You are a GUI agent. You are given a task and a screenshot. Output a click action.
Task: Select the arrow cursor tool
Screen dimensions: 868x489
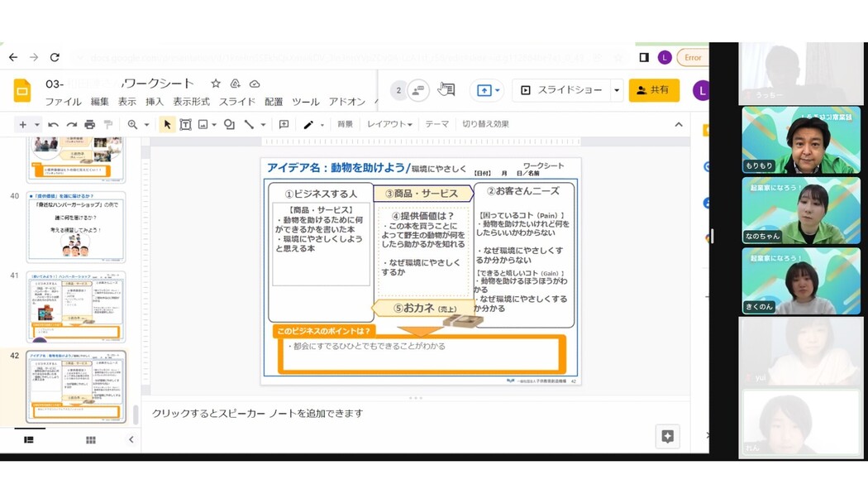[x=167, y=125]
